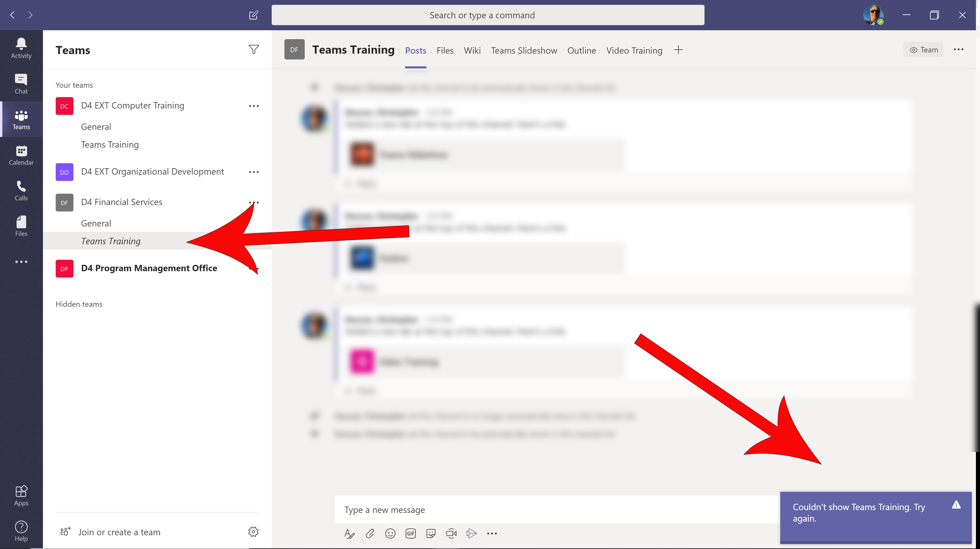The width and height of the screenshot is (980, 549).
Task: Click the compose new message icon
Action: (254, 15)
